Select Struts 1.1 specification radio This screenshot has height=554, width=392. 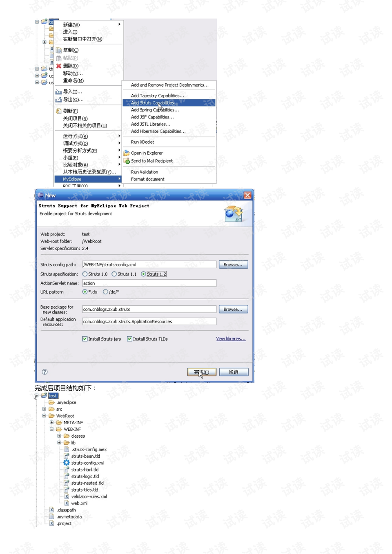click(x=114, y=274)
